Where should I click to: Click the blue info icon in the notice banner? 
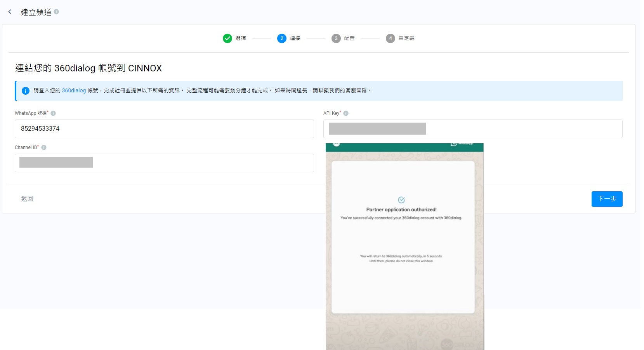(26, 91)
